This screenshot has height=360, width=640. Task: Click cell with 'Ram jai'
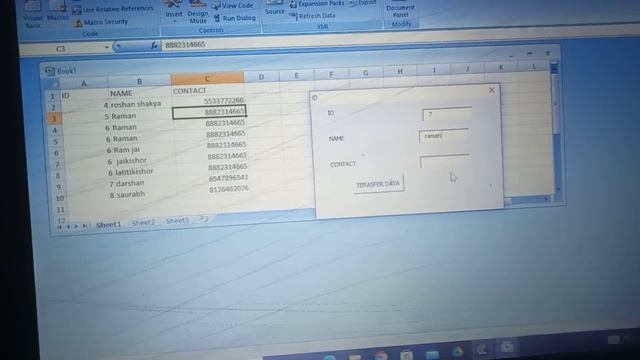[x=142, y=150]
